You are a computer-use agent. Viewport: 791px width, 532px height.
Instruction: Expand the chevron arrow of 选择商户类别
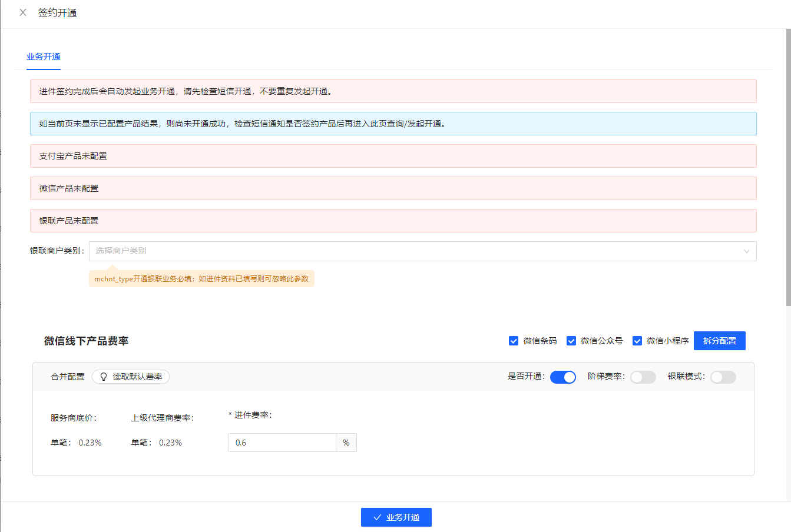pyautogui.click(x=746, y=251)
